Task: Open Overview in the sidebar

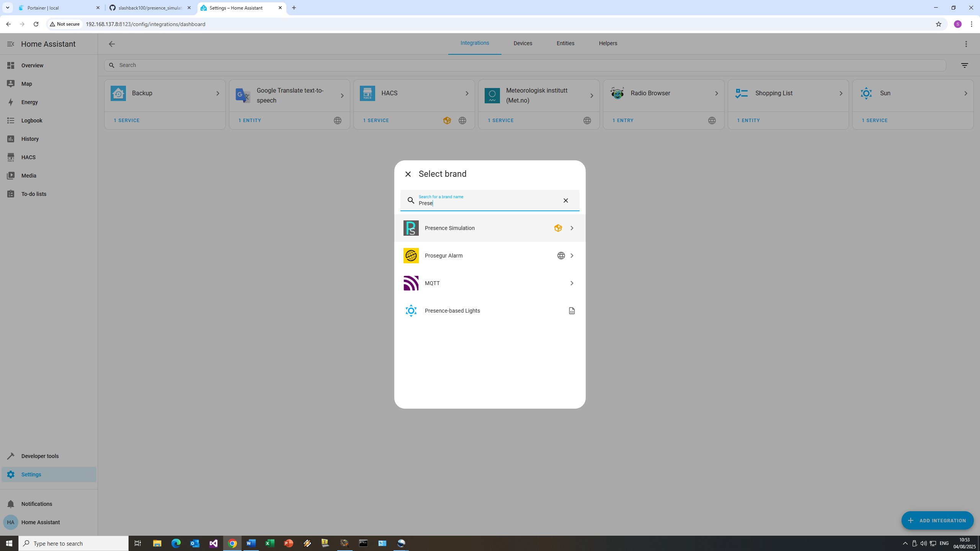Action: click(49, 65)
